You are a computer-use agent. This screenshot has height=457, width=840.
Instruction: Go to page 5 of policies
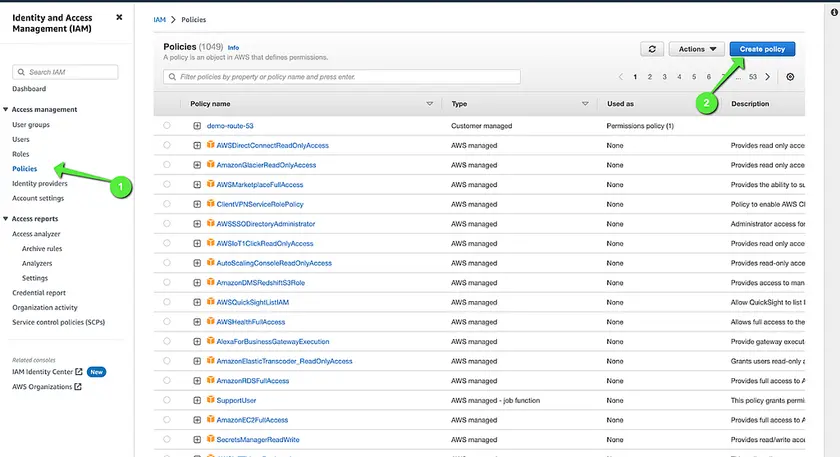coord(694,77)
